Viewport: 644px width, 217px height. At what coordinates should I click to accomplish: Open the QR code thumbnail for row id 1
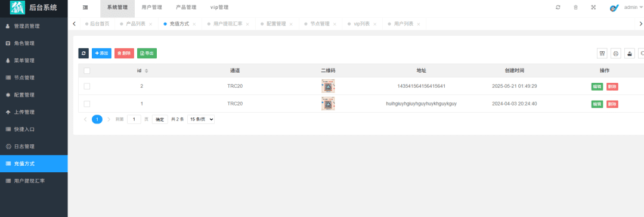(328, 104)
